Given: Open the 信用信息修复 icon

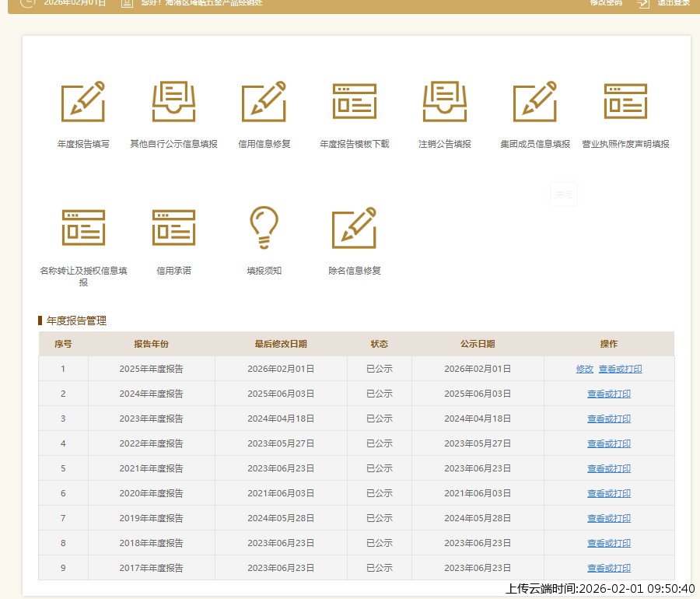Looking at the screenshot, I should 264,102.
